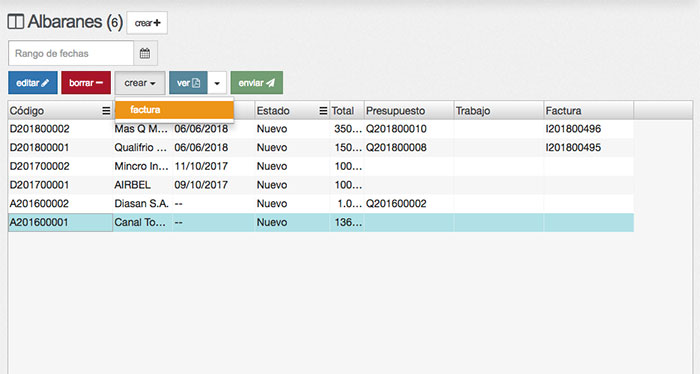
Task: Sort by the Presupuesto column header
Action: 409,111
